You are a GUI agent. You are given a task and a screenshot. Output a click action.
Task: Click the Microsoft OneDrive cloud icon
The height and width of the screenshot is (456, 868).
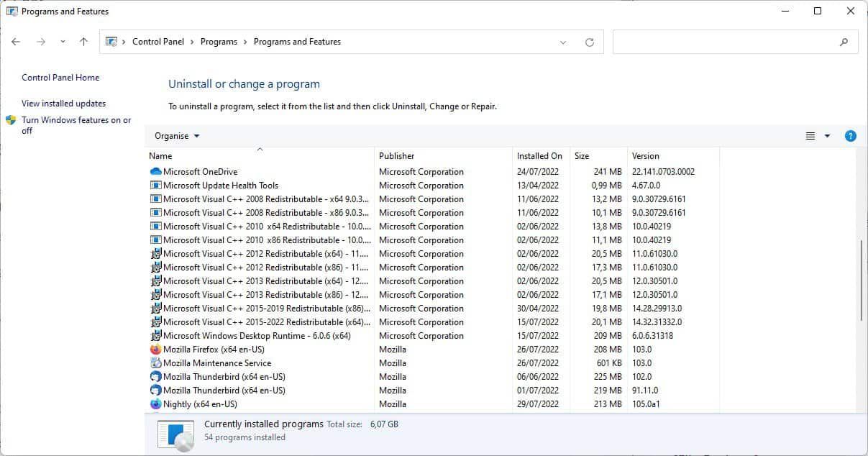click(x=156, y=172)
